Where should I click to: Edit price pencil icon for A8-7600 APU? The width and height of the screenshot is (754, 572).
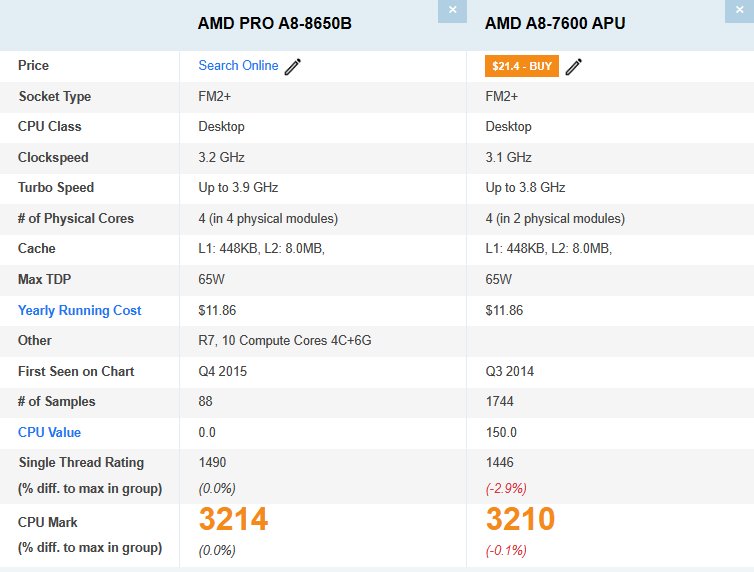point(573,67)
